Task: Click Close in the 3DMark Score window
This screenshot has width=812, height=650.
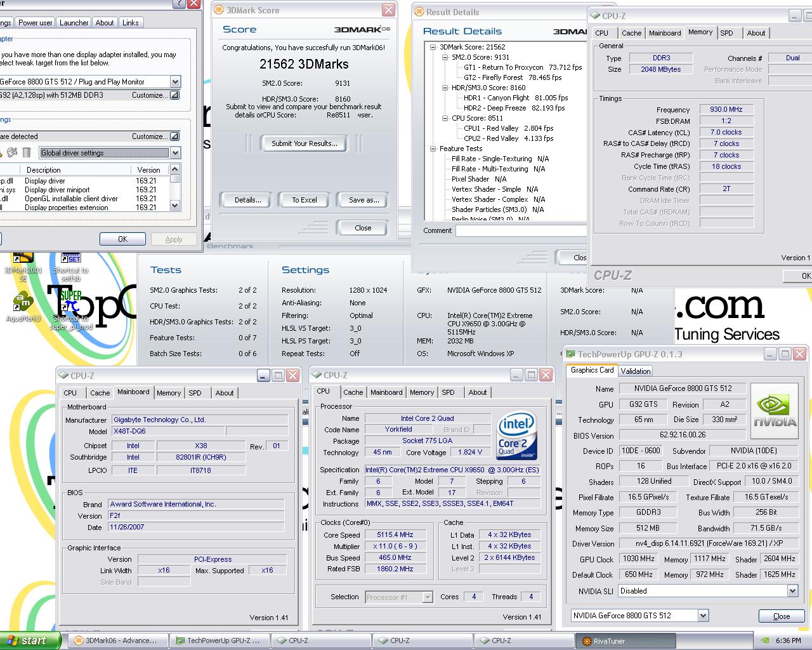Action: pos(363,228)
